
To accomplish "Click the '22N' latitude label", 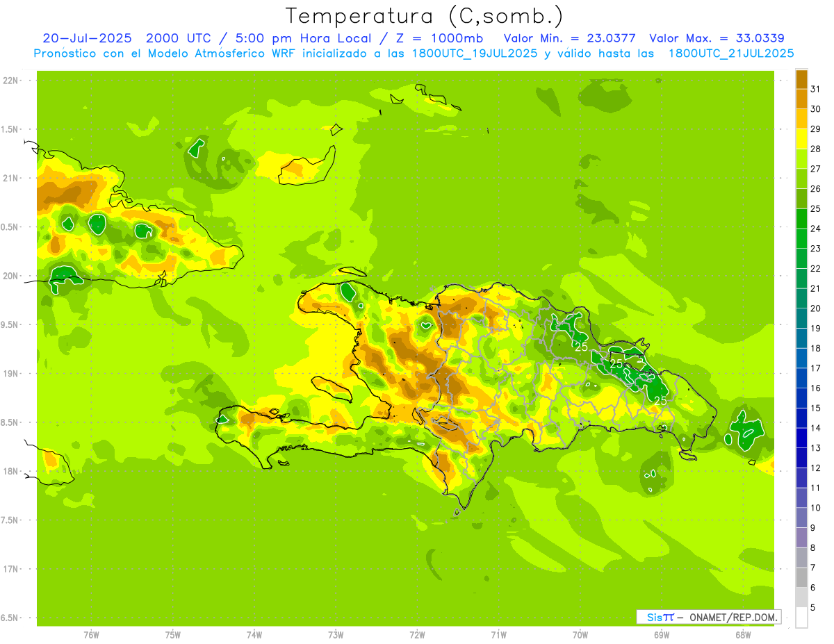I will click(11, 81).
